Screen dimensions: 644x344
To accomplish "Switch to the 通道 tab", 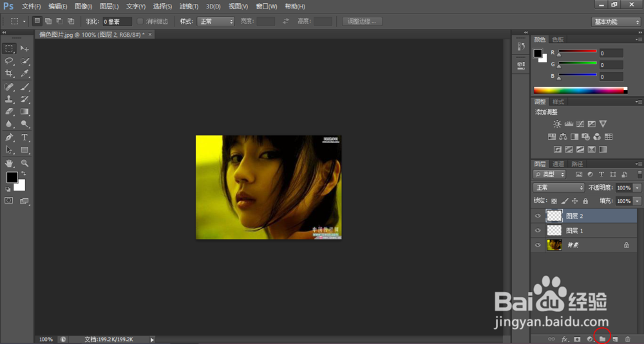I will pyautogui.click(x=558, y=164).
